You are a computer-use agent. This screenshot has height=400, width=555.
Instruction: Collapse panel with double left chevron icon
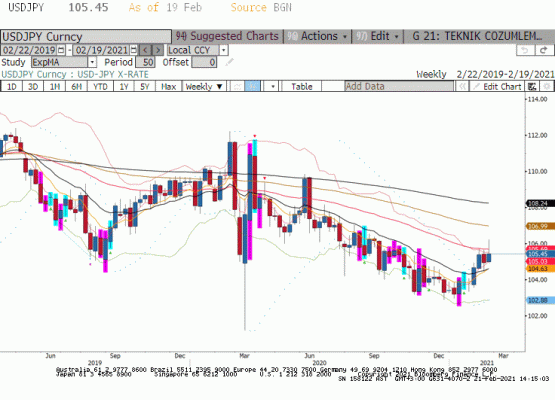coord(462,86)
